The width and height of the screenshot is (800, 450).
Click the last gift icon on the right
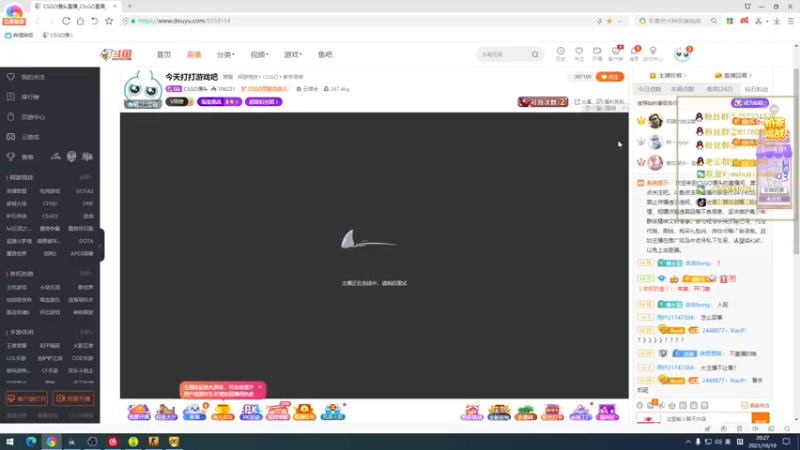(x=607, y=411)
